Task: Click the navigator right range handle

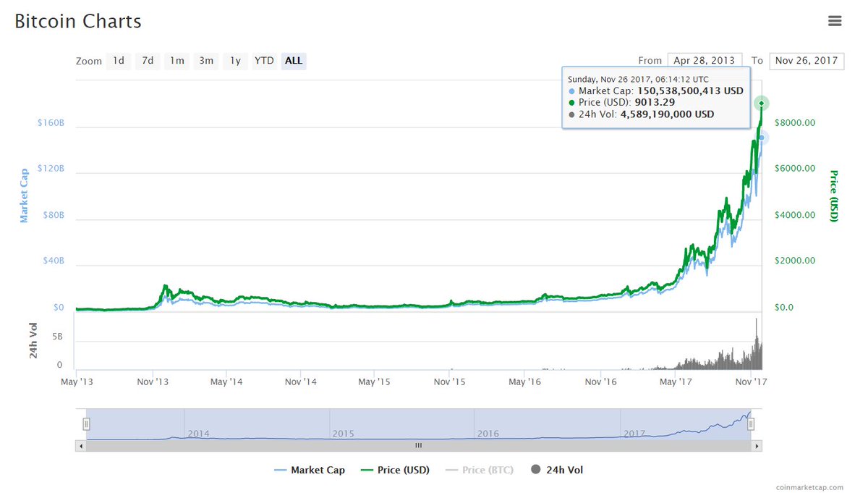Action: (751, 424)
